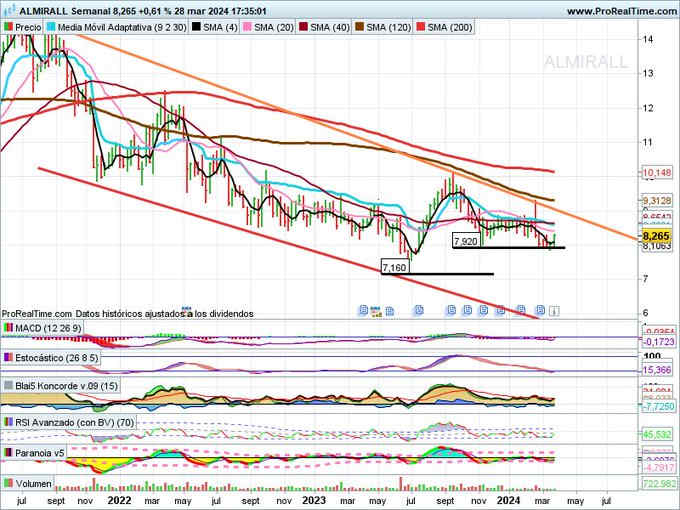Click the 7,920 support level annotation
The height and width of the screenshot is (510, 680).
pos(465,241)
